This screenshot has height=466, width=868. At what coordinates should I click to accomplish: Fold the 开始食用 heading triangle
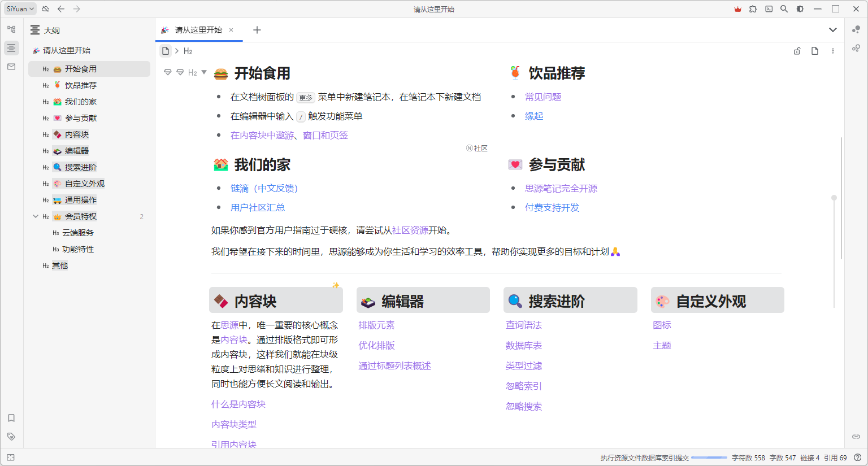pos(204,72)
